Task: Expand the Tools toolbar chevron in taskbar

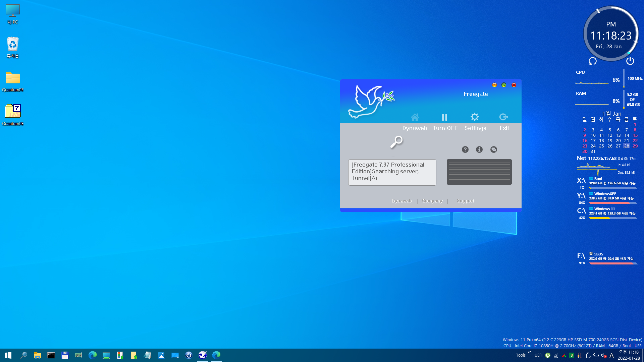Action: coord(530,352)
